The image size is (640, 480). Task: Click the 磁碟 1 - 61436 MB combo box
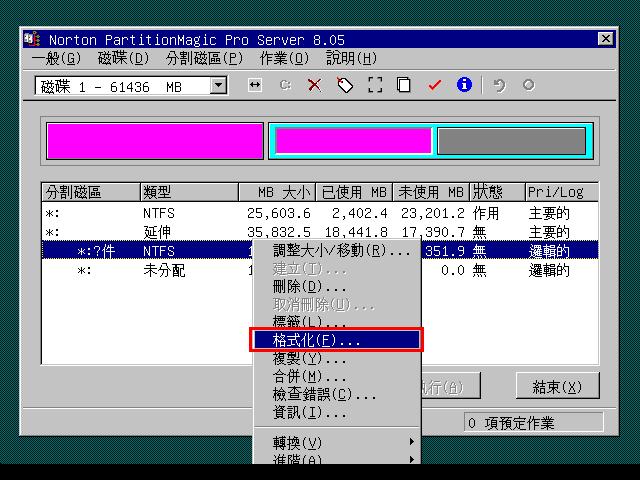tap(131, 86)
